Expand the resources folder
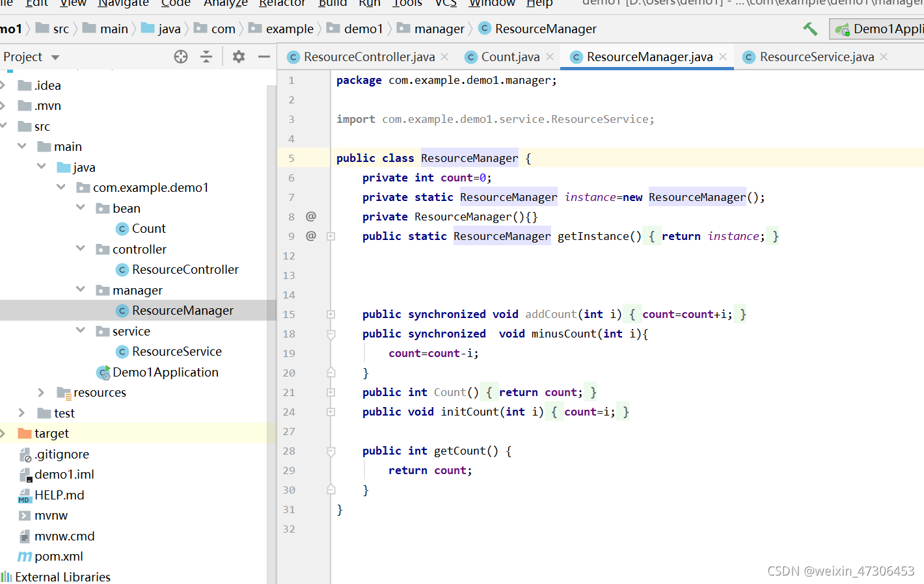Viewport: 924px width, 584px height. pyautogui.click(x=42, y=392)
